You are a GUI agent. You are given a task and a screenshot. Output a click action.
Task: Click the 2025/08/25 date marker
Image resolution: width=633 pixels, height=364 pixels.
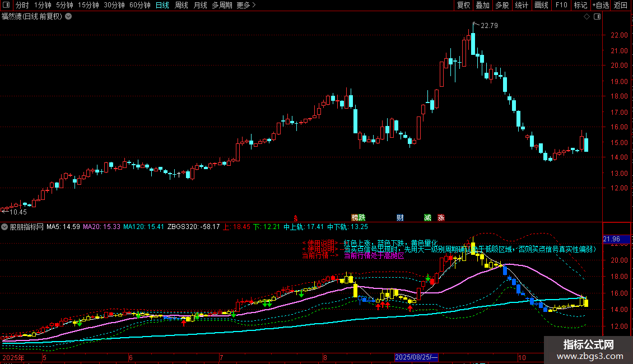[x=416, y=357]
